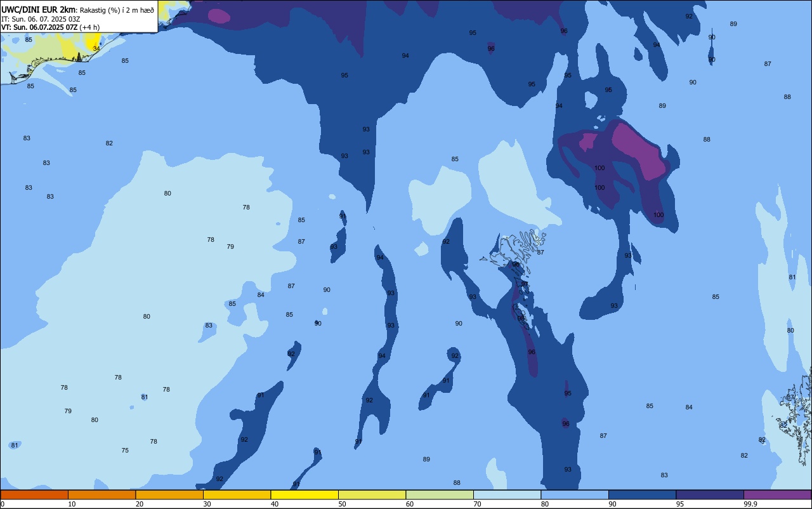Screen dimensions: 812x509
Task: Click the 60–70 pale green legend swatch
Action: (440, 494)
